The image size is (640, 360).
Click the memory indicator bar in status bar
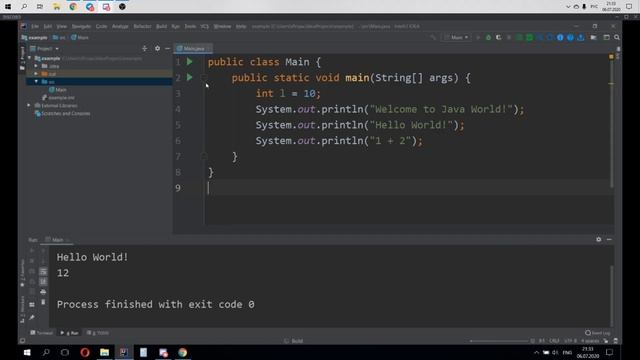499,341
